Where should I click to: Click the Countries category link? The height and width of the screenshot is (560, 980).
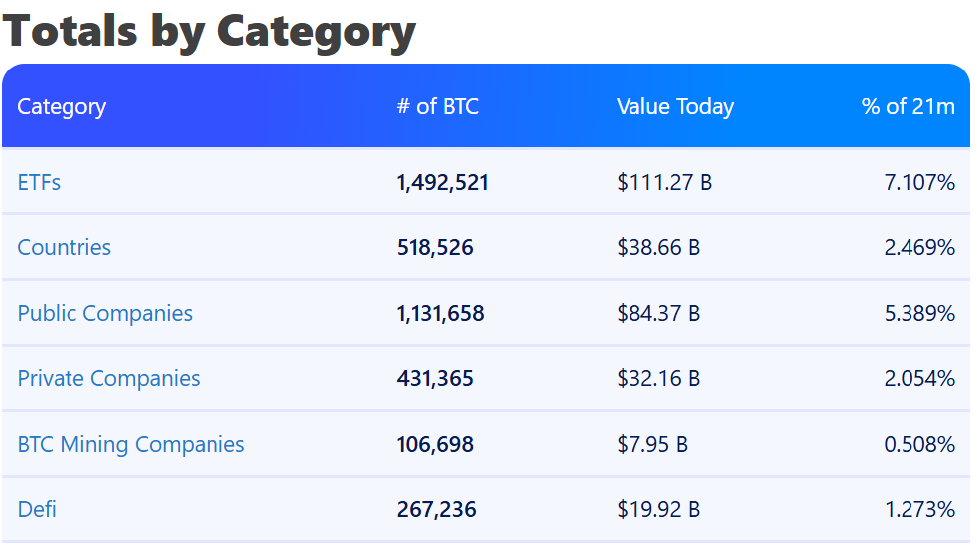coord(65,248)
